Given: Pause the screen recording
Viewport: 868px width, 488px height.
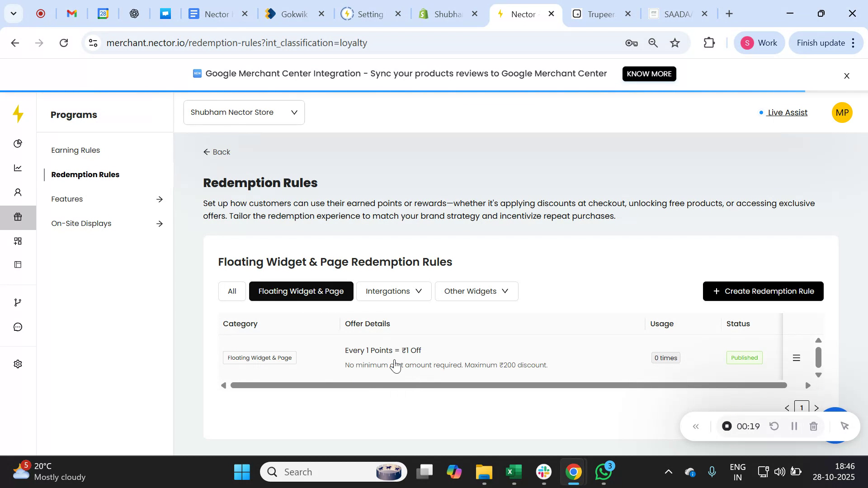Looking at the screenshot, I should pos(794,427).
